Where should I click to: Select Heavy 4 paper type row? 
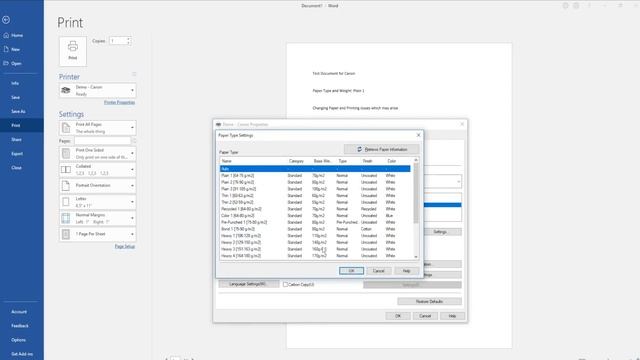[x=315, y=256]
